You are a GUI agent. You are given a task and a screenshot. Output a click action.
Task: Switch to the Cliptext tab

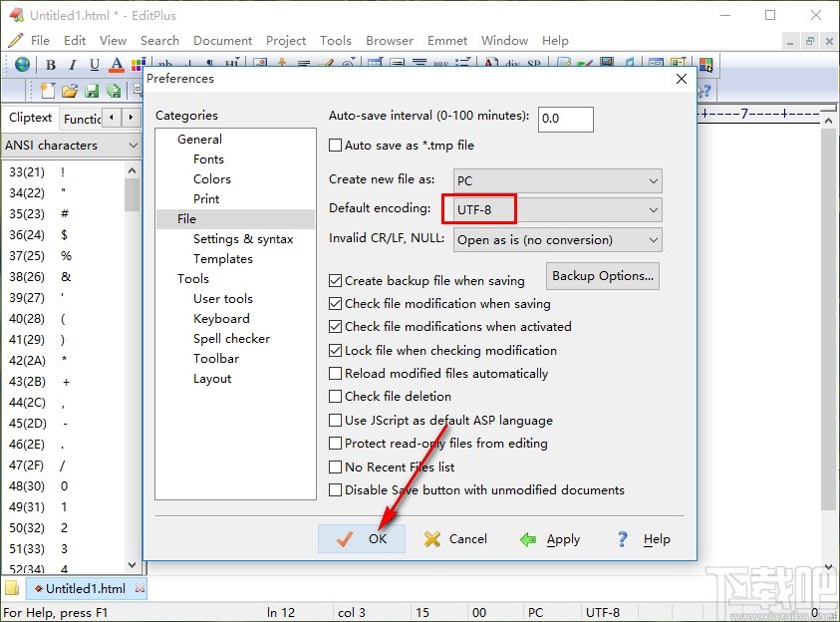point(31,118)
